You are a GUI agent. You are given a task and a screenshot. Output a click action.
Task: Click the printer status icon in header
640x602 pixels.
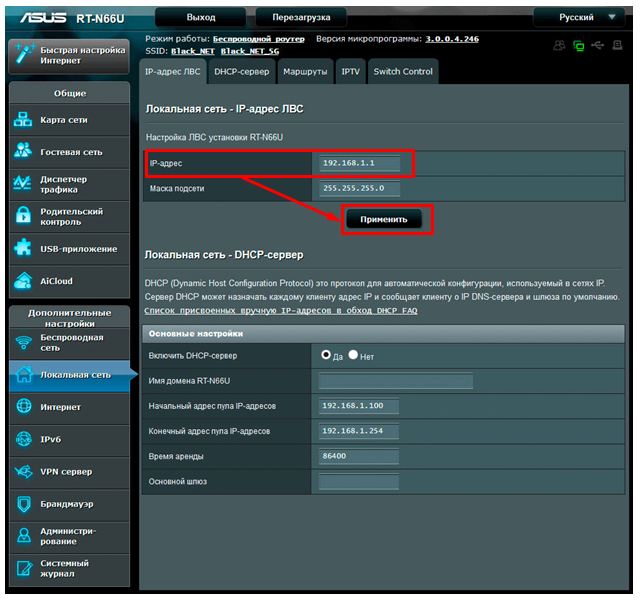point(617,45)
